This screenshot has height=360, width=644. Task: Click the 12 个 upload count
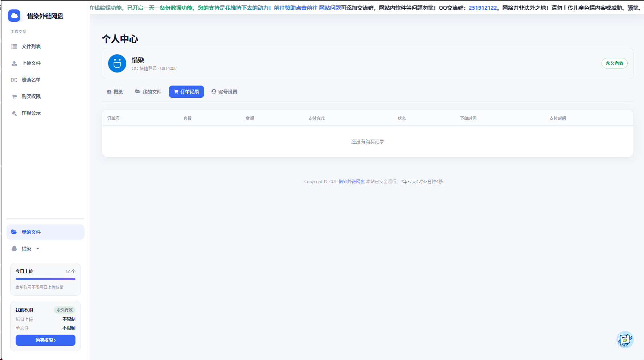(70, 271)
